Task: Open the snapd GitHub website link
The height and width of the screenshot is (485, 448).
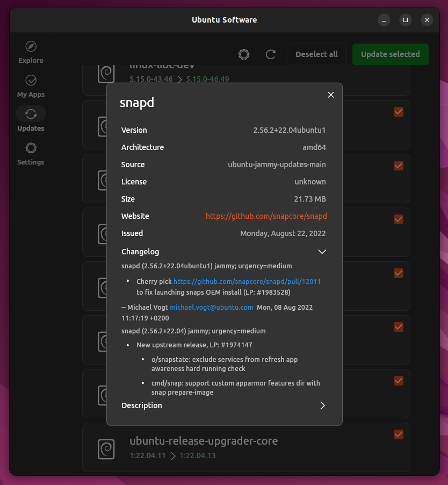Action: click(266, 216)
